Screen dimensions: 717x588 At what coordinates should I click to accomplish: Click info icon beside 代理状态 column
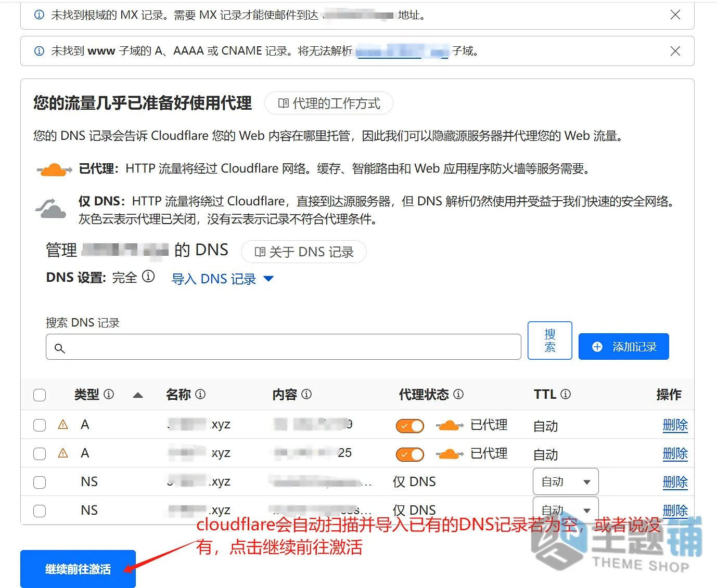[458, 394]
